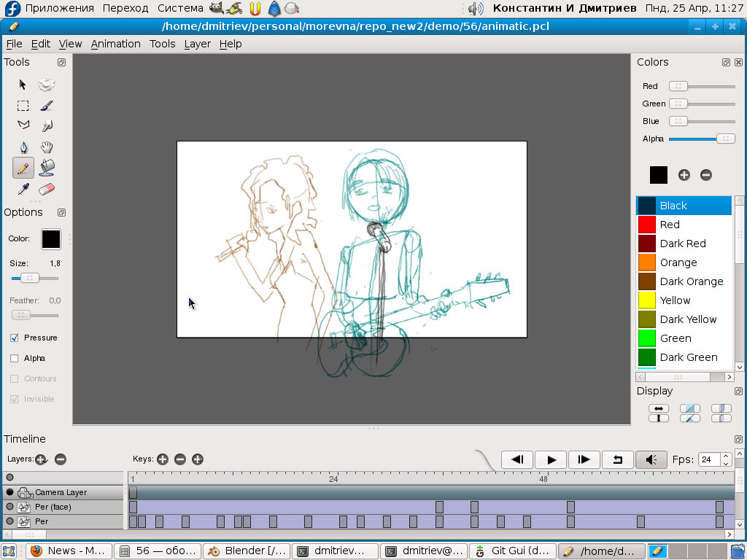
Task: Toggle visibility of Per (face) layer
Action: tap(9, 507)
